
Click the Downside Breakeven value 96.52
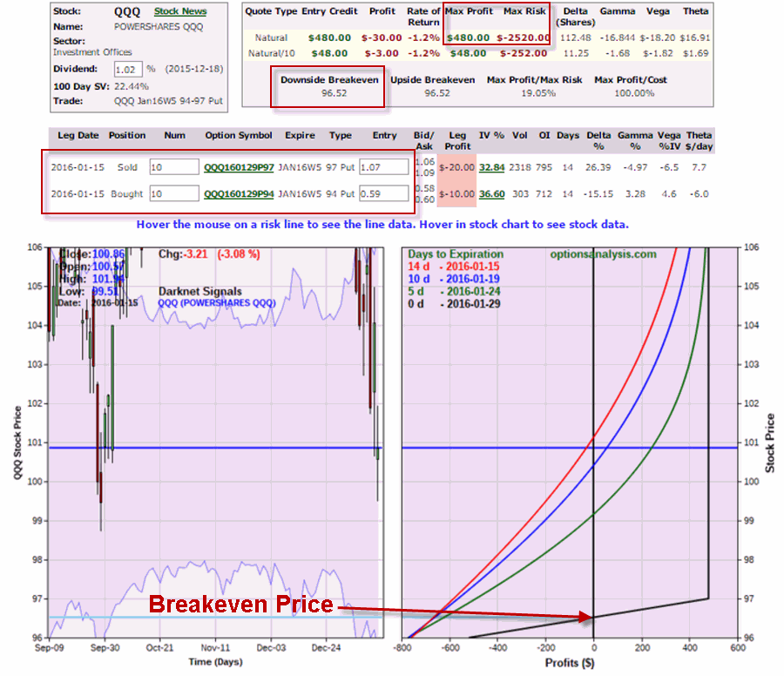coord(334,93)
